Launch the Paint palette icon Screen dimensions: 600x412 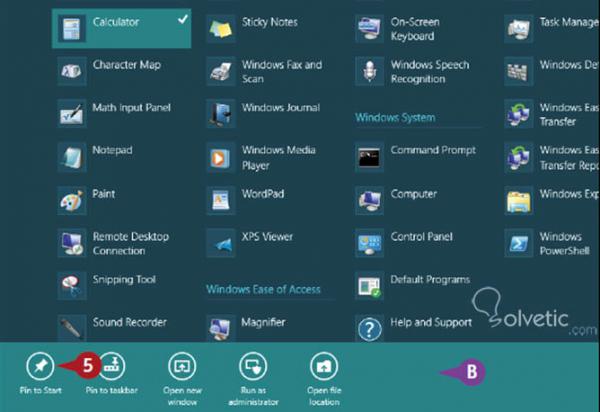[x=72, y=200]
